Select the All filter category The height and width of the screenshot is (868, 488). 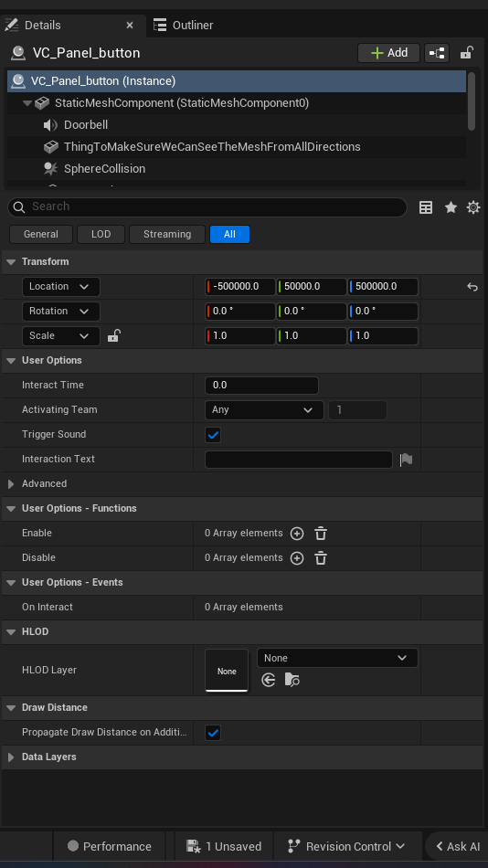(x=230, y=234)
